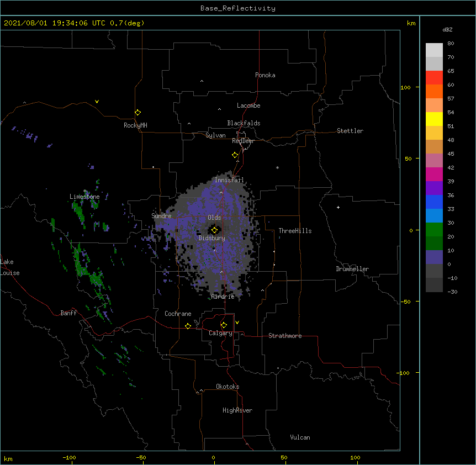Click the yellow marker south of RedDeer

point(235,155)
